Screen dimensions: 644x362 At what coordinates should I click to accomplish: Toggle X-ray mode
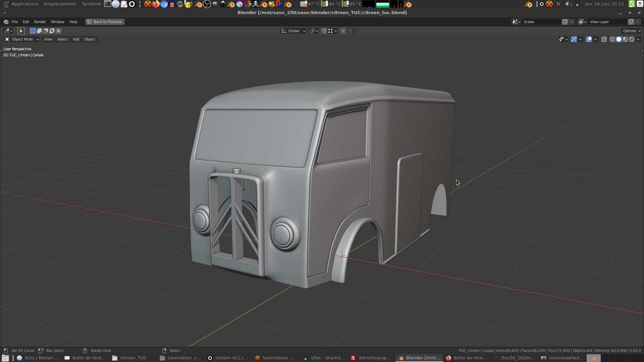click(x=604, y=39)
